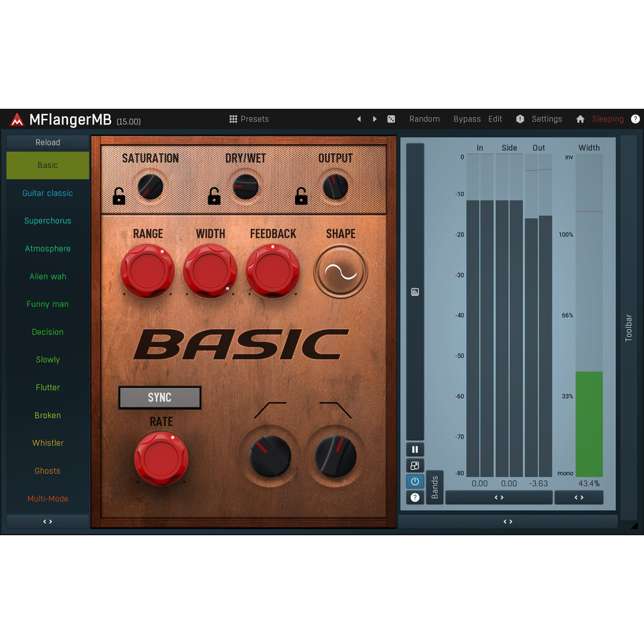Go to previous preset arrow

click(x=359, y=119)
